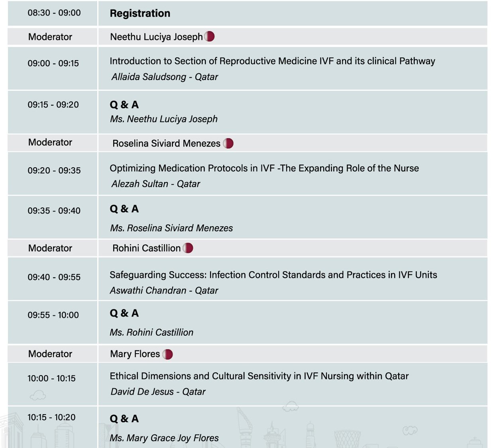Image resolution: width=495 pixels, height=448 pixels.
Task: Click the 09:55 - 10:00 time slot
Action: [x=53, y=315]
